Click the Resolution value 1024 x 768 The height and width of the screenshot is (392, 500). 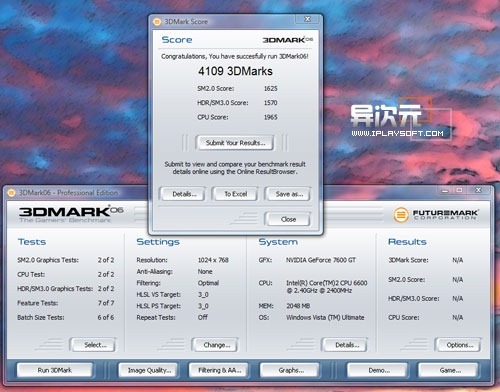point(213,260)
